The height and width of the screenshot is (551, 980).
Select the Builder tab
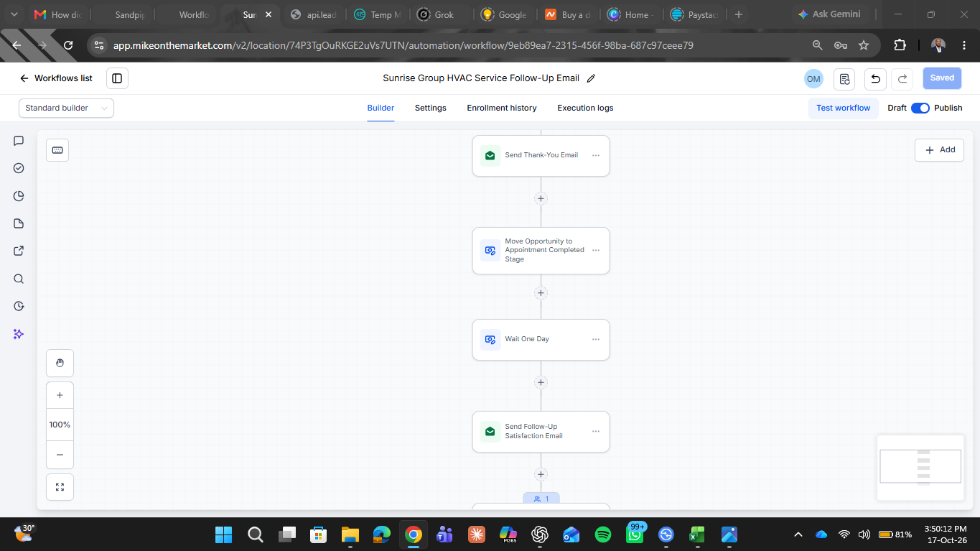tap(381, 108)
